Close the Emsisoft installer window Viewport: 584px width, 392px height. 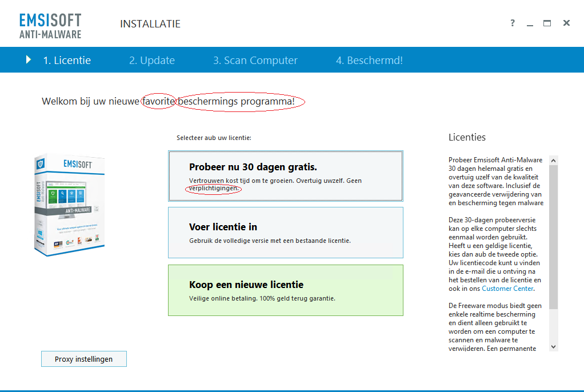(566, 23)
